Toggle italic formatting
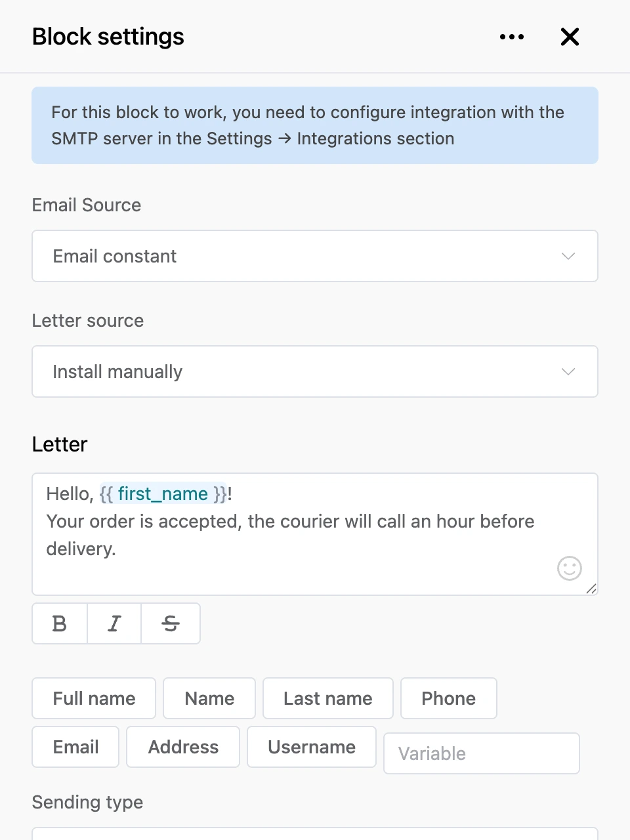630x840 pixels. pos(114,623)
